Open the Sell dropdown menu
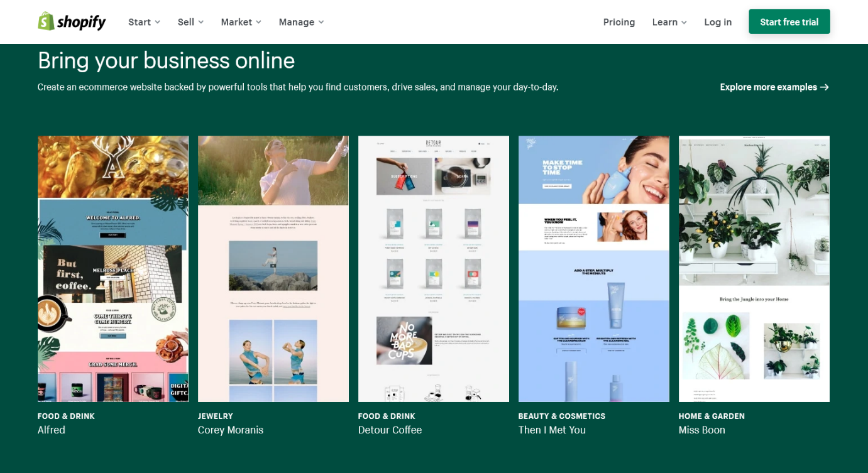 click(190, 22)
